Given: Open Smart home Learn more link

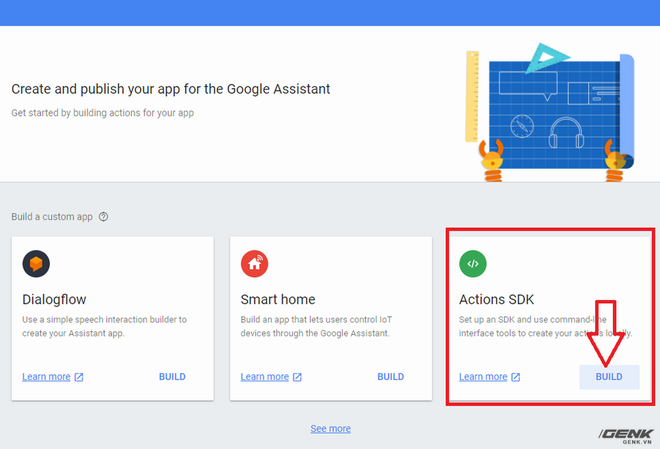Looking at the screenshot, I should click(x=265, y=377).
